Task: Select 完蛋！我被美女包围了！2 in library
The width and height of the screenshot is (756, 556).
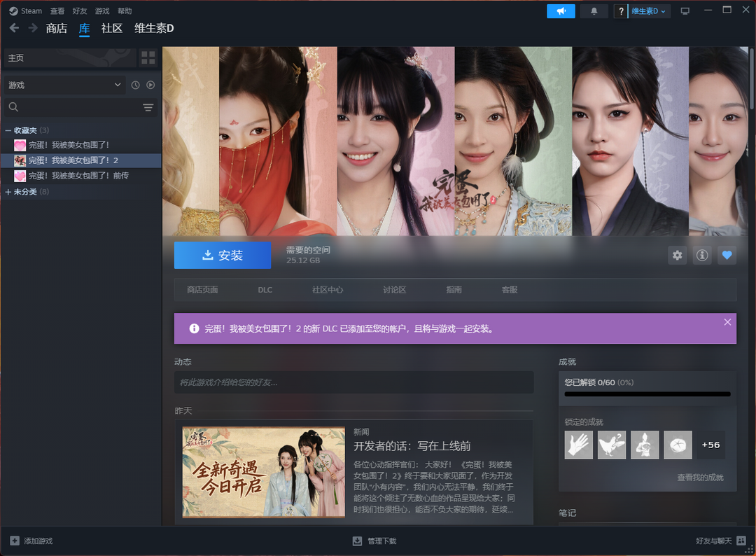Action: click(81, 160)
